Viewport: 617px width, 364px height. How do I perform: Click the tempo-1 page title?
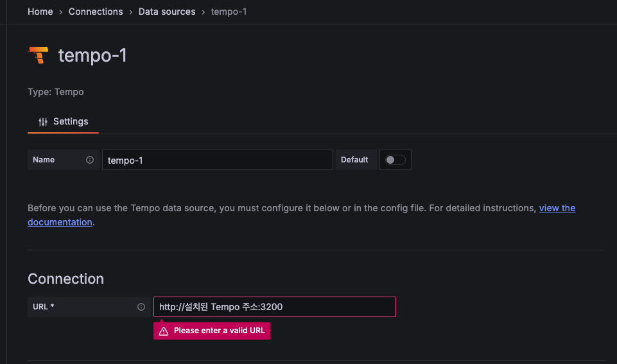pyautogui.click(x=92, y=55)
